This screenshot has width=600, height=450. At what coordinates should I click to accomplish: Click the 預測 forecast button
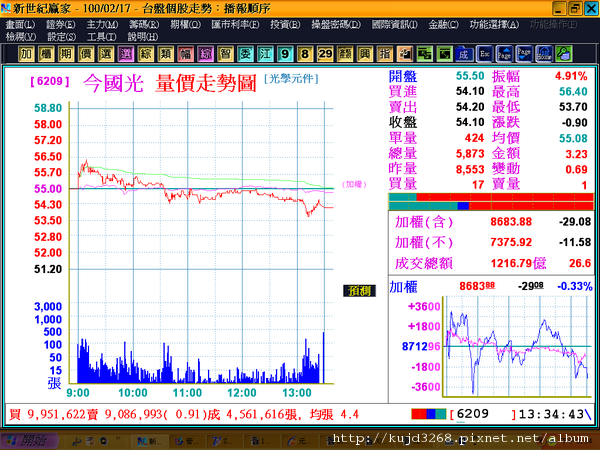coord(359,291)
